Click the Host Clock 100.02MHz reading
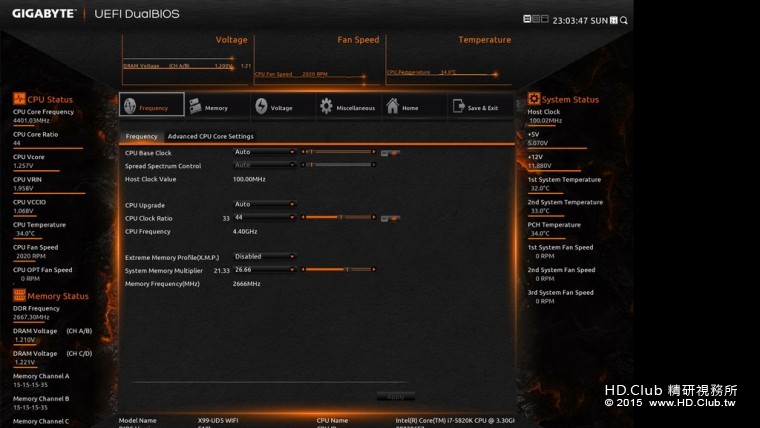This screenshot has height=428, width=760. click(546, 121)
